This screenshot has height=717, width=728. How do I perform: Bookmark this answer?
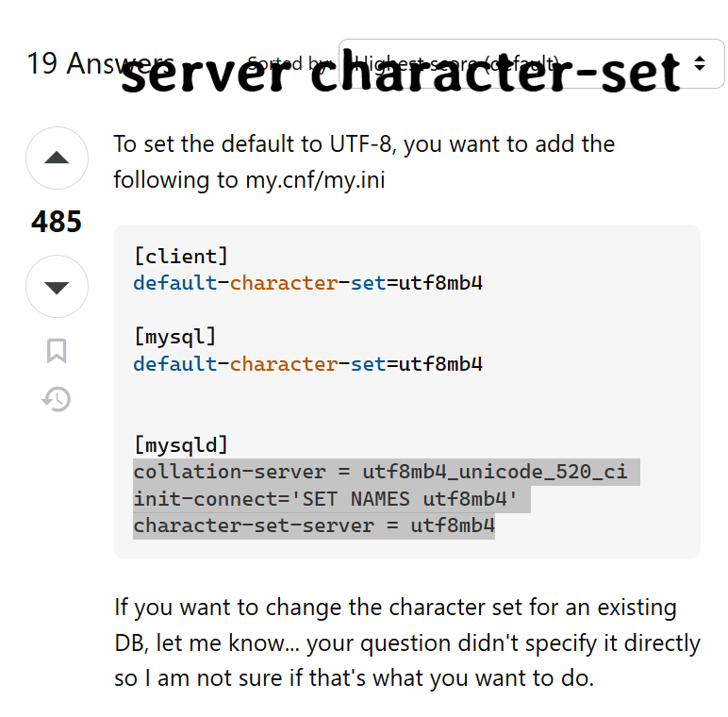pyautogui.click(x=57, y=351)
